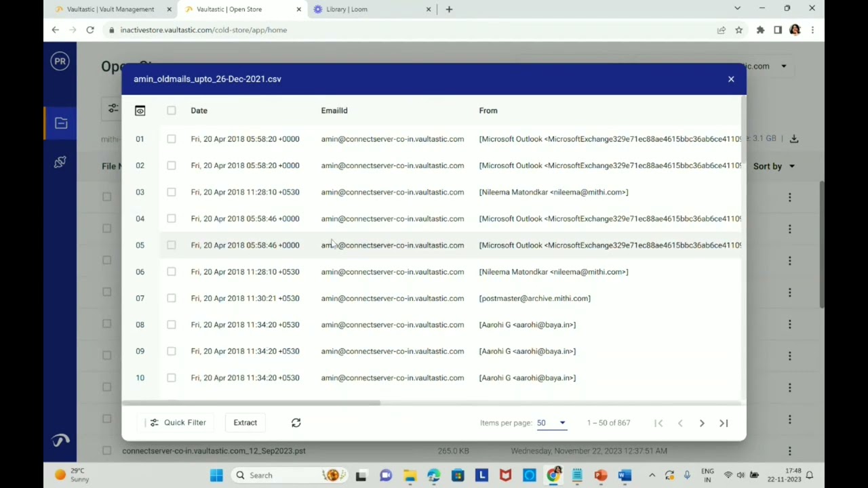Screen dimensions: 868x488
Task: Select checkbox for row 01
Action: pyautogui.click(x=172, y=139)
